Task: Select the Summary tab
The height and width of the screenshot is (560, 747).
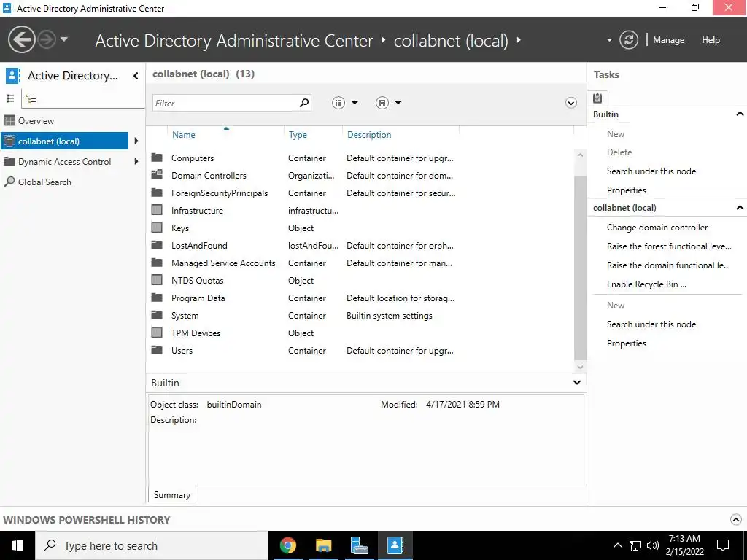Action: pos(172,495)
